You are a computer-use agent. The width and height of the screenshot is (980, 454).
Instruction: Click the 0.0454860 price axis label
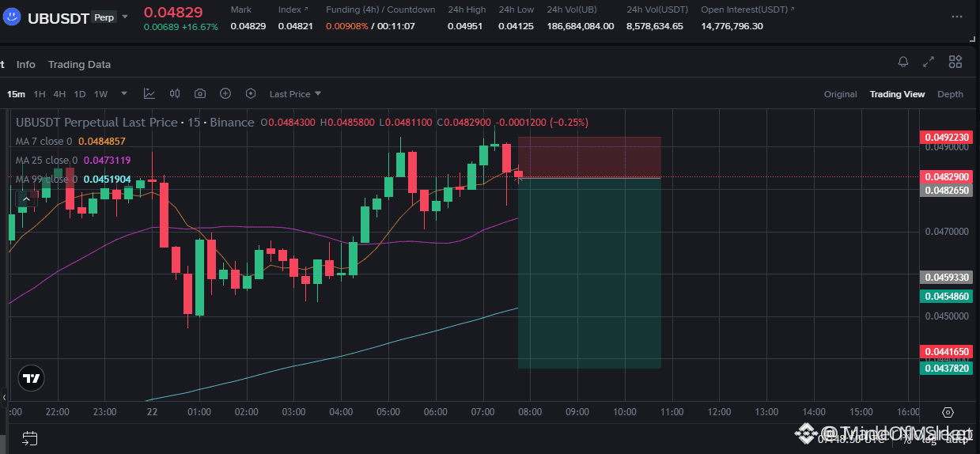pos(948,296)
